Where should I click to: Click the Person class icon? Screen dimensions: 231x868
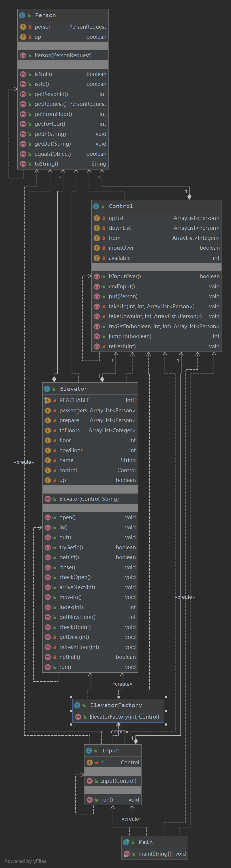22,15
